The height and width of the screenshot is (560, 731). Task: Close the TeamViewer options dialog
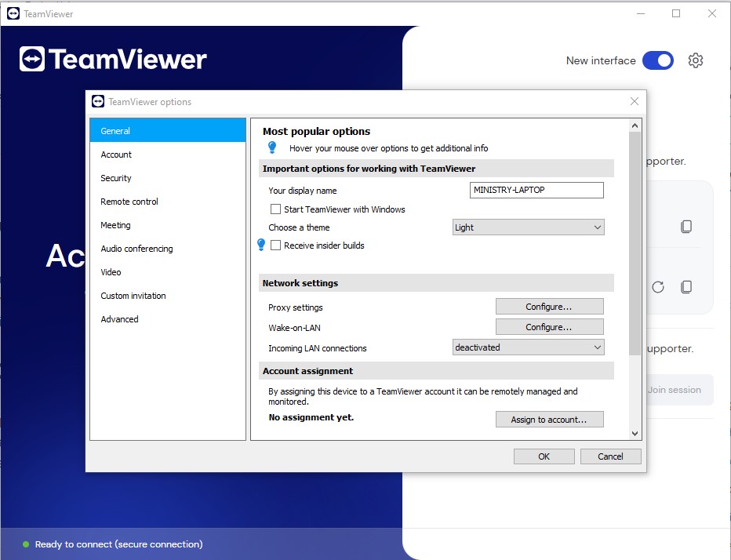click(x=634, y=101)
